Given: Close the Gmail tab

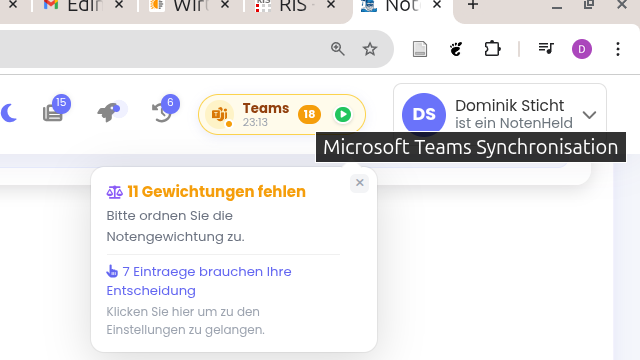Looking at the screenshot, I should point(119,5).
